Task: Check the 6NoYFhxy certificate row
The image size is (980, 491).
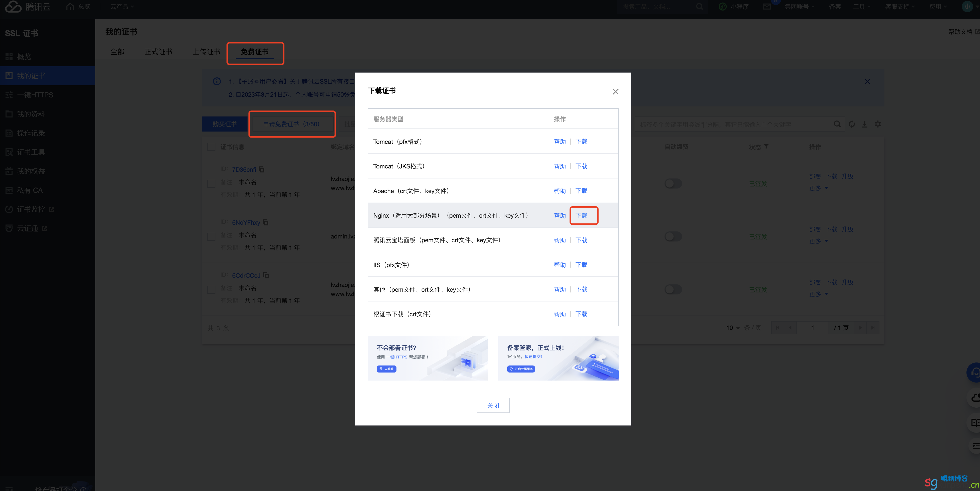Action: 211,236
